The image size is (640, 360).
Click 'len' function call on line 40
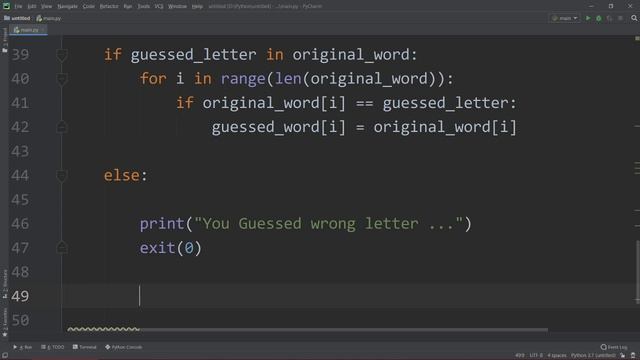pos(288,79)
